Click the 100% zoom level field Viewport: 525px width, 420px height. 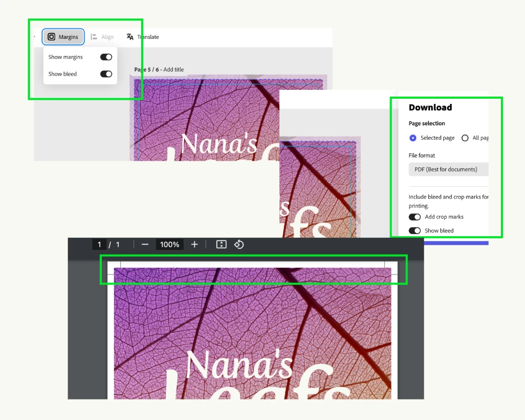click(170, 245)
